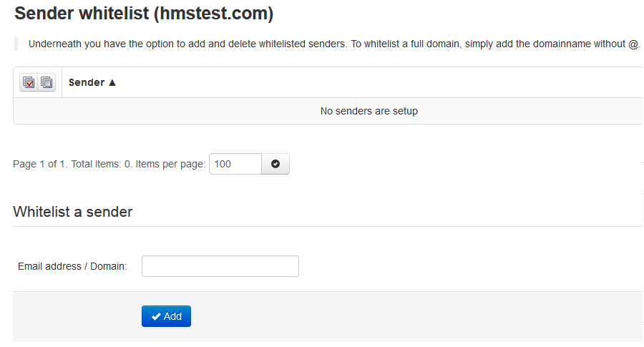
Task: Click the 'Email address / Domain:' label
Action: (x=72, y=267)
